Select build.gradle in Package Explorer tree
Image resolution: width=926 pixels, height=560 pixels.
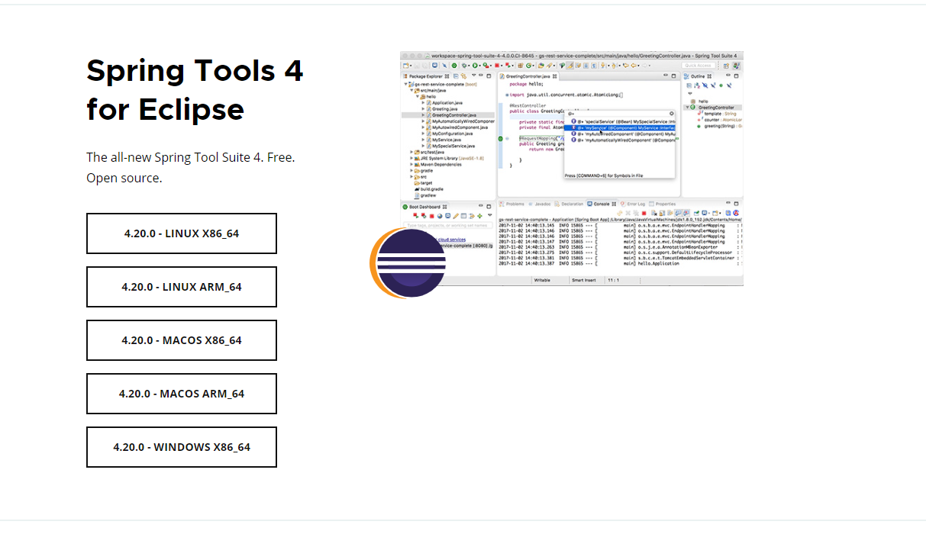tap(429, 189)
